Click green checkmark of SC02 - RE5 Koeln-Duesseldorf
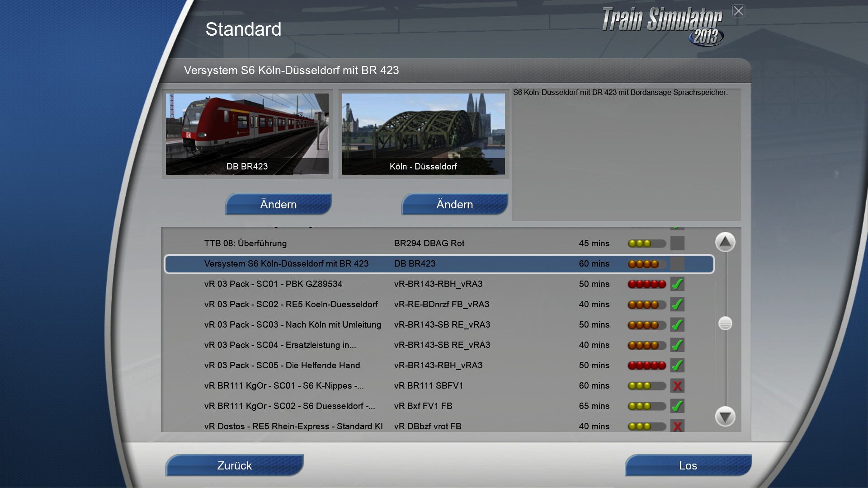The image size is (868, 488). coord(677,305)
